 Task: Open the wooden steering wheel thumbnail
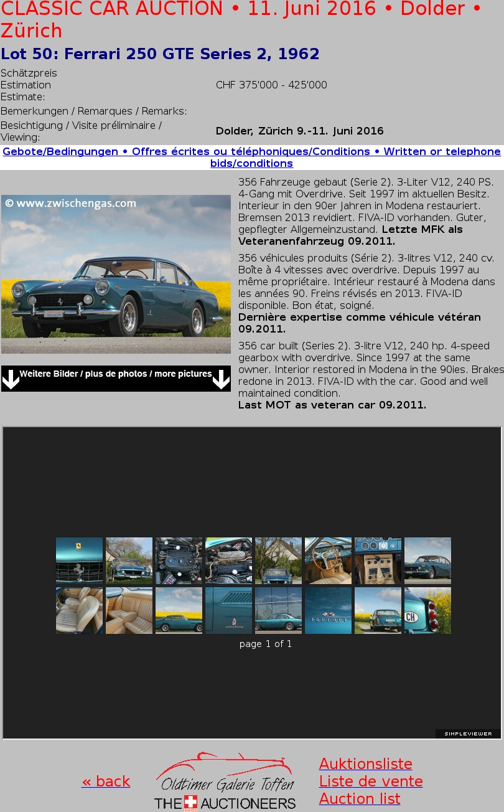tap(328, 560)
